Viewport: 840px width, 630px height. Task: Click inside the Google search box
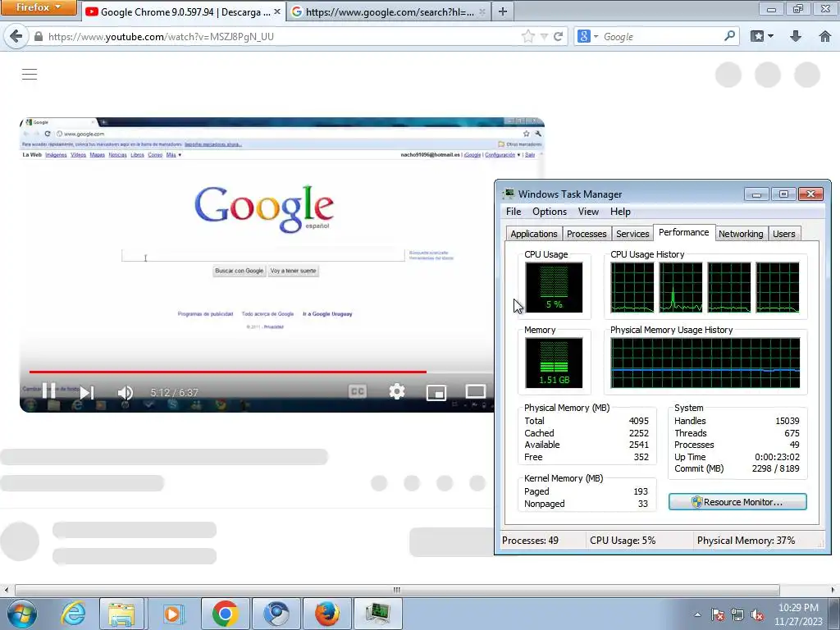coord(662,36)
